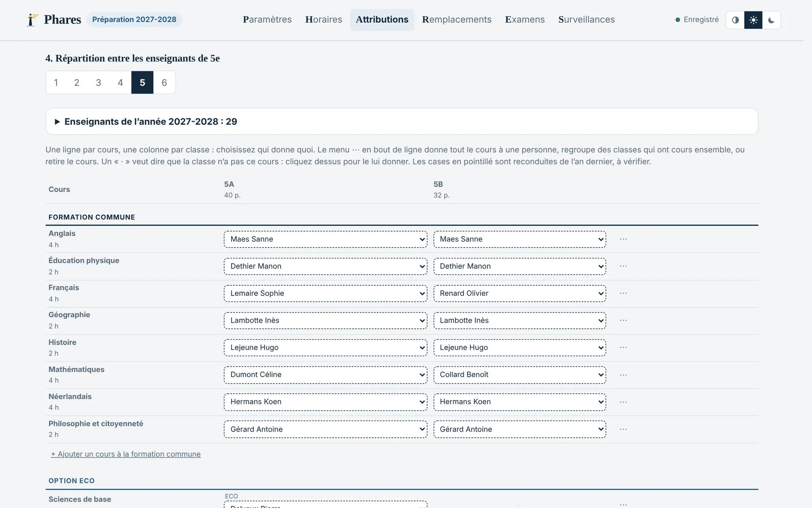Open 5A Histoire dropdown Lejeune Hugo
This screenshot has width=812, height=508.
point(325,347)
